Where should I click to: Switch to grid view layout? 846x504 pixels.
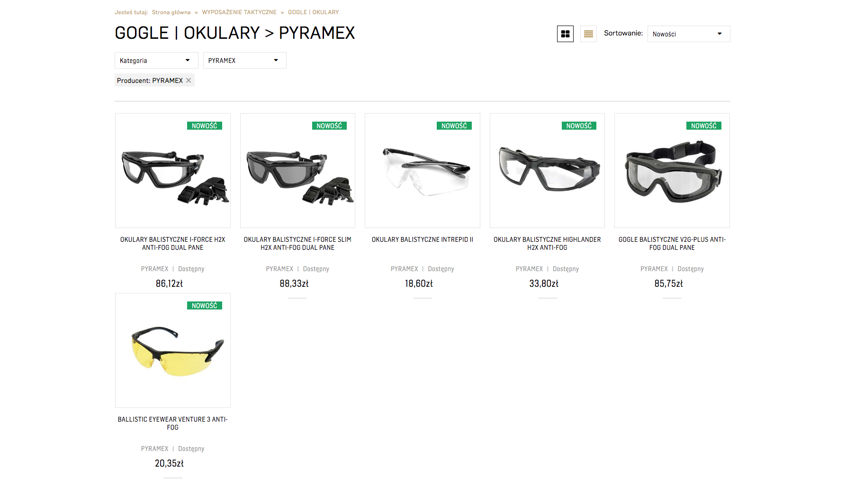(x=565, y=34)
